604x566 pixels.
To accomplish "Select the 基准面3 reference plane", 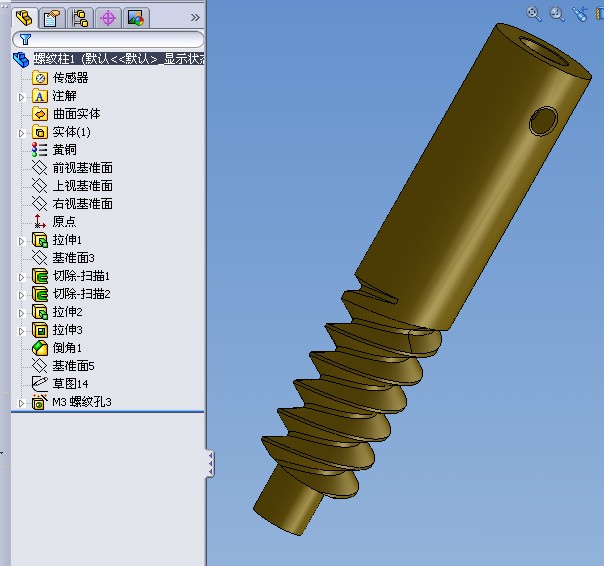I will pyautogui.click(x=73, y=258).
